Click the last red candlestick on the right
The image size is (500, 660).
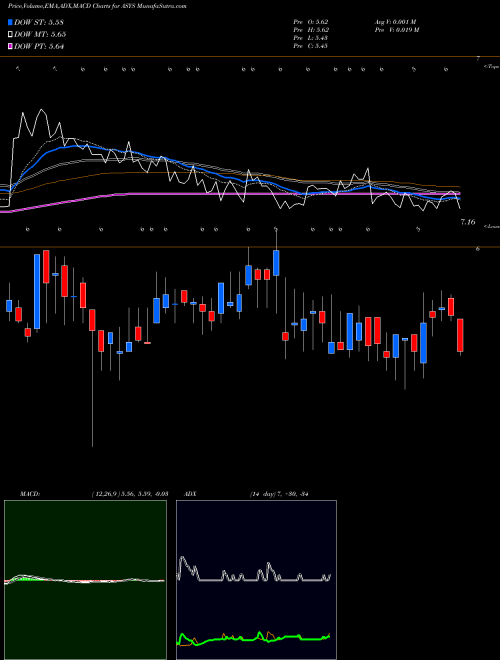tap(460, 335)
